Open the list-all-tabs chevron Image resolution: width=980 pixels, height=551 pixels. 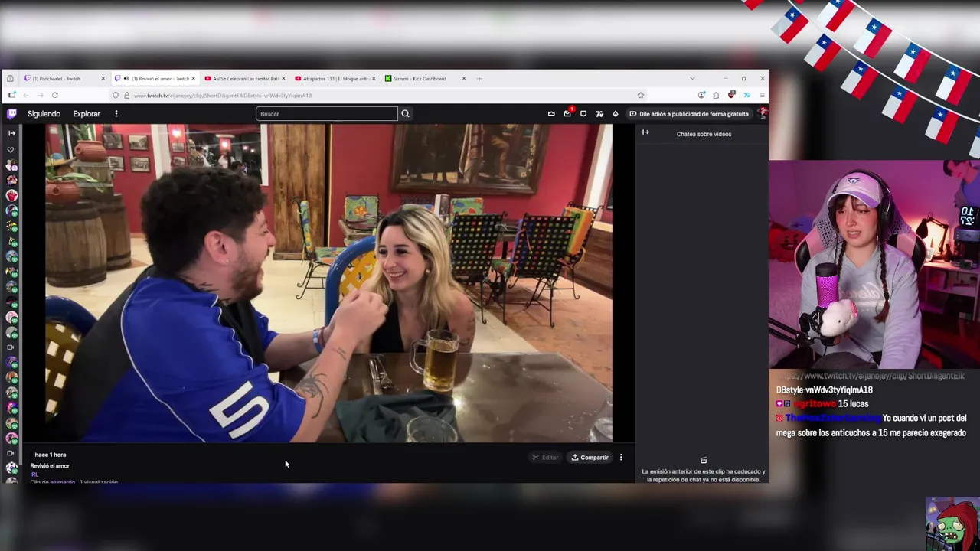coord(692,78)
